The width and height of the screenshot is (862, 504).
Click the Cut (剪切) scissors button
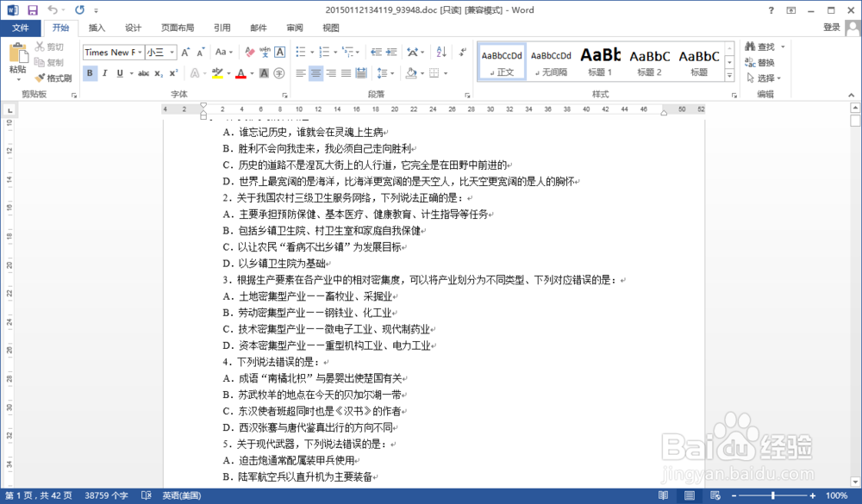[49, 47]
